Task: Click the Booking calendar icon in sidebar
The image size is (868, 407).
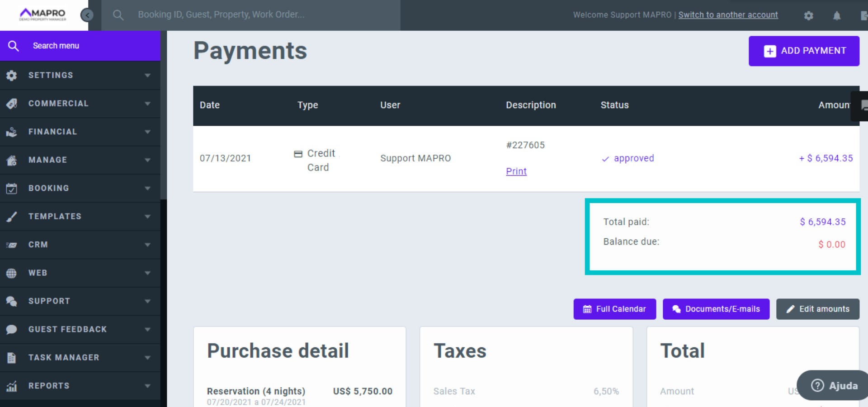Action: (12, 188)
